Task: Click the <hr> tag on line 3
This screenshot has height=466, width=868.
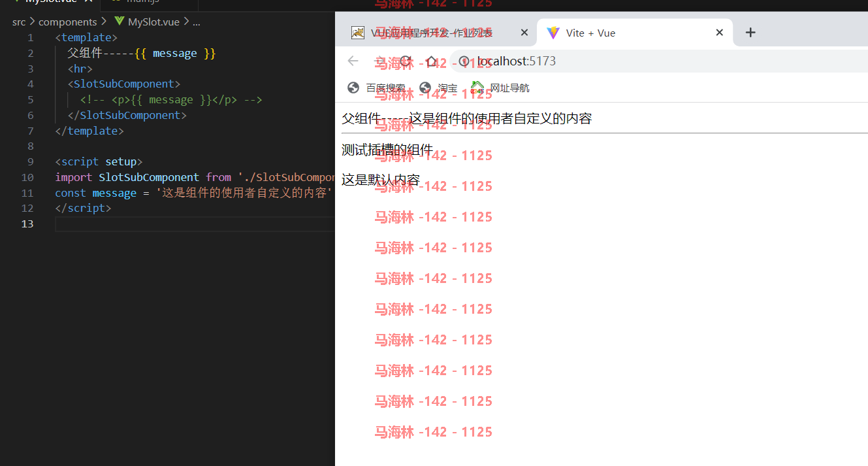Action: (x=80, y=69)
